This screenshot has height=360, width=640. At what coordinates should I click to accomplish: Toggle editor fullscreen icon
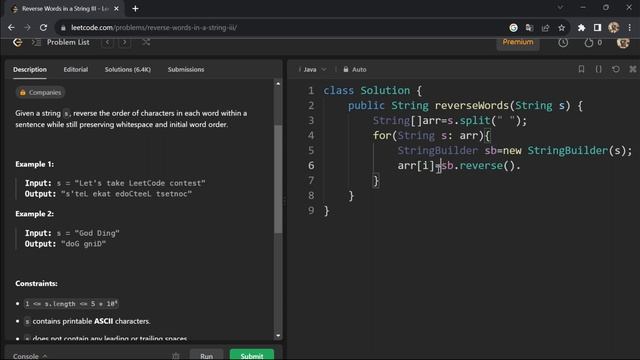633,69
